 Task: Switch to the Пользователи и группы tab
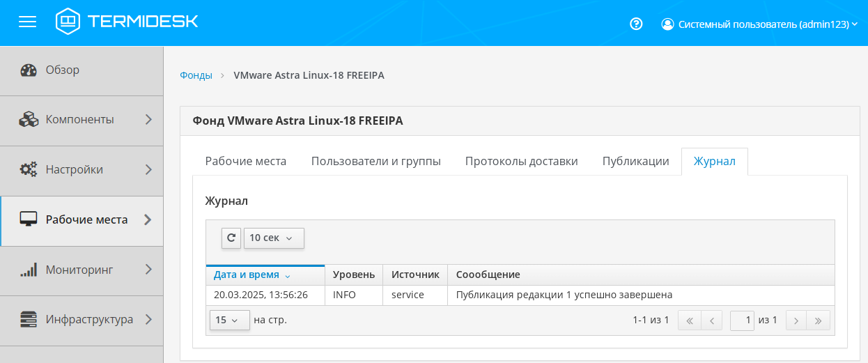pyautogui.click(x=375, y=161)
